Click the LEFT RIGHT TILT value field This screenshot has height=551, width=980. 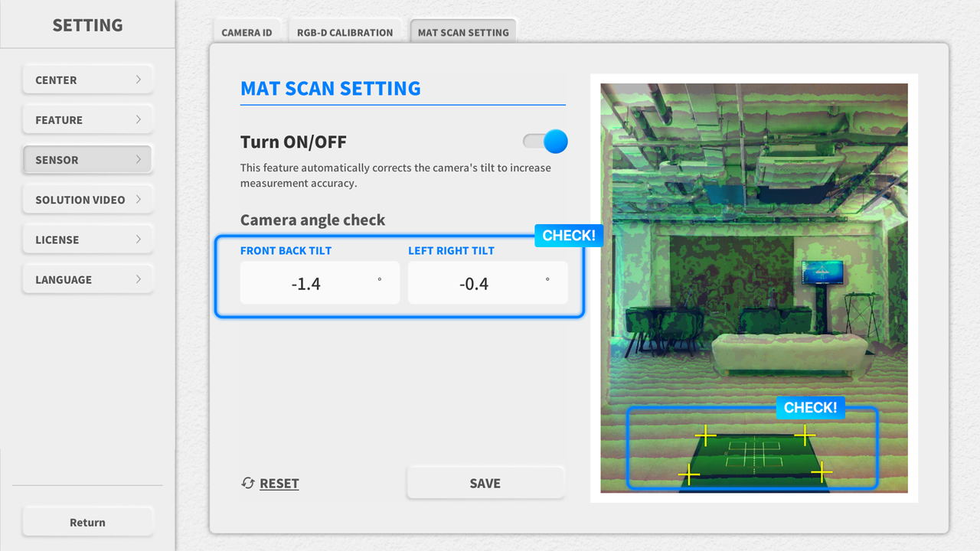[x=488, y=283]
